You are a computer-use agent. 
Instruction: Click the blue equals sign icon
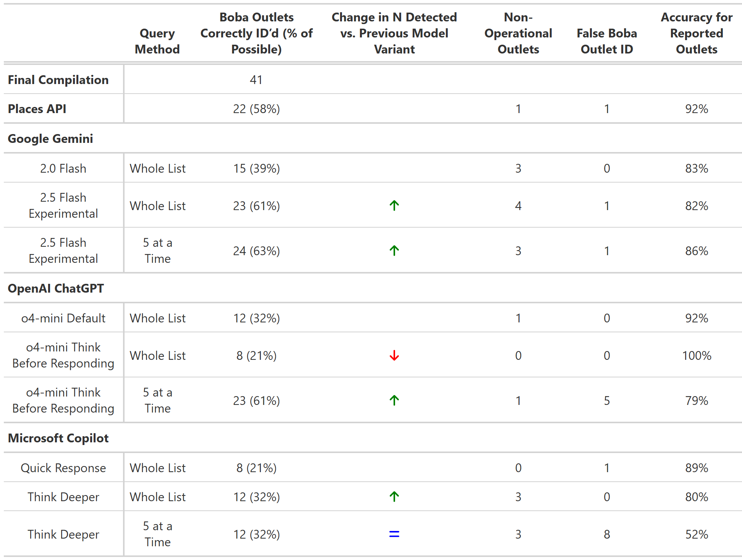(x=394, y=534)
